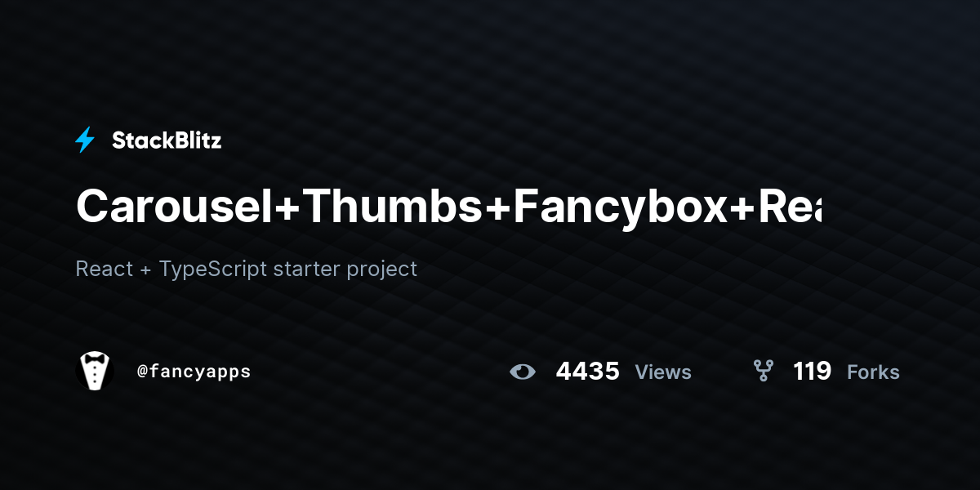This screenshot has height=490, width=980.
Task: Click the 4435 views count
Action: tap(587, 372)
